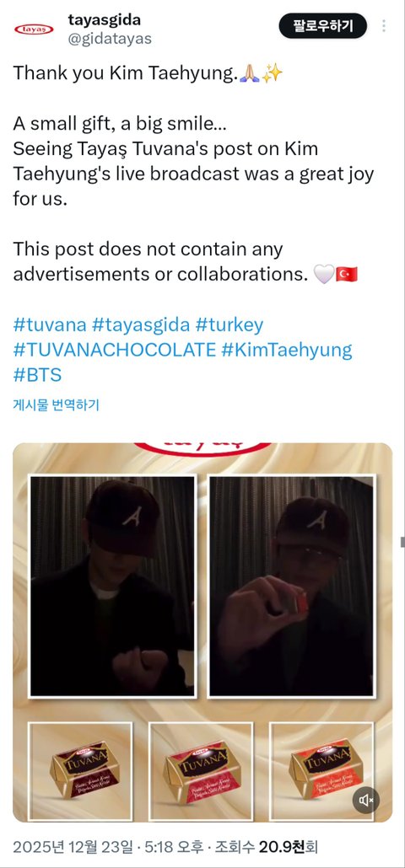Click the Tayaş profile logo avatar

click(34, 29)
